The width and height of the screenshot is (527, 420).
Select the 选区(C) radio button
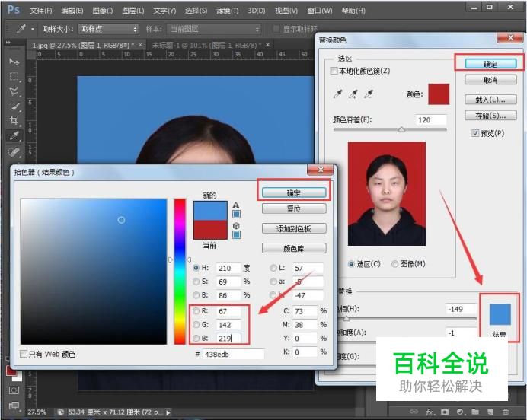(351, 264)
